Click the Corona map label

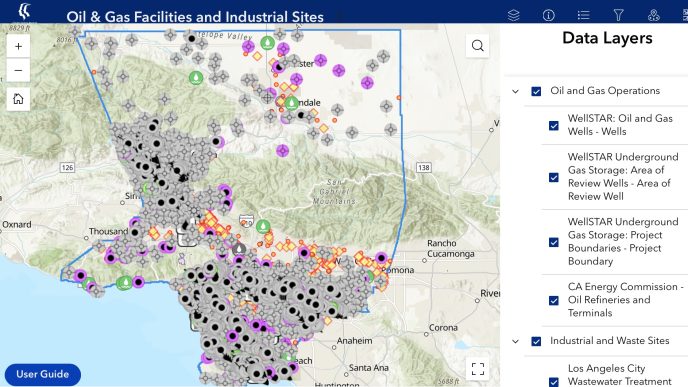point(443,327)
